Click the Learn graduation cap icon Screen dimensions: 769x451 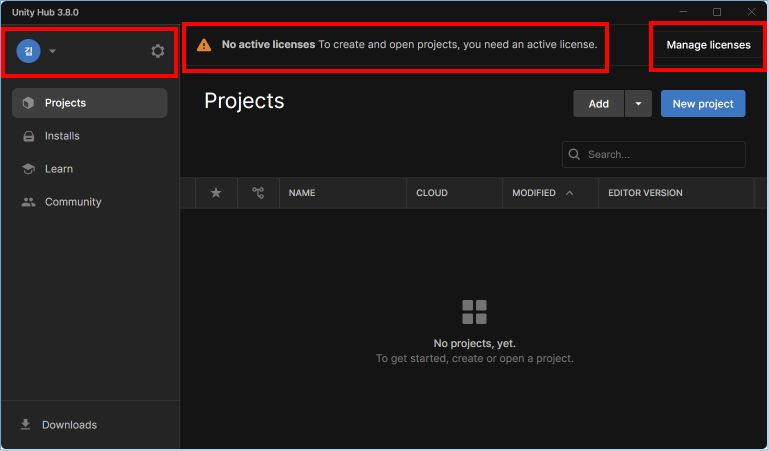click(x=28, y=169)
